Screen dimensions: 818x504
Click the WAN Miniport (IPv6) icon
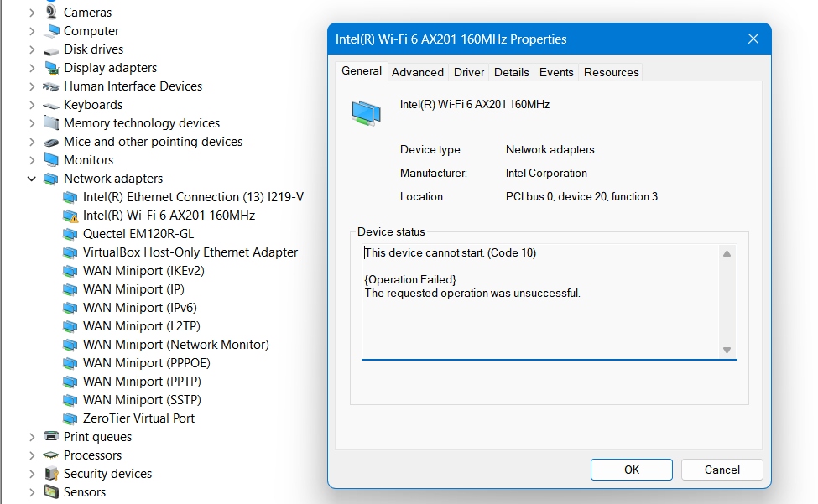[70, 308]
